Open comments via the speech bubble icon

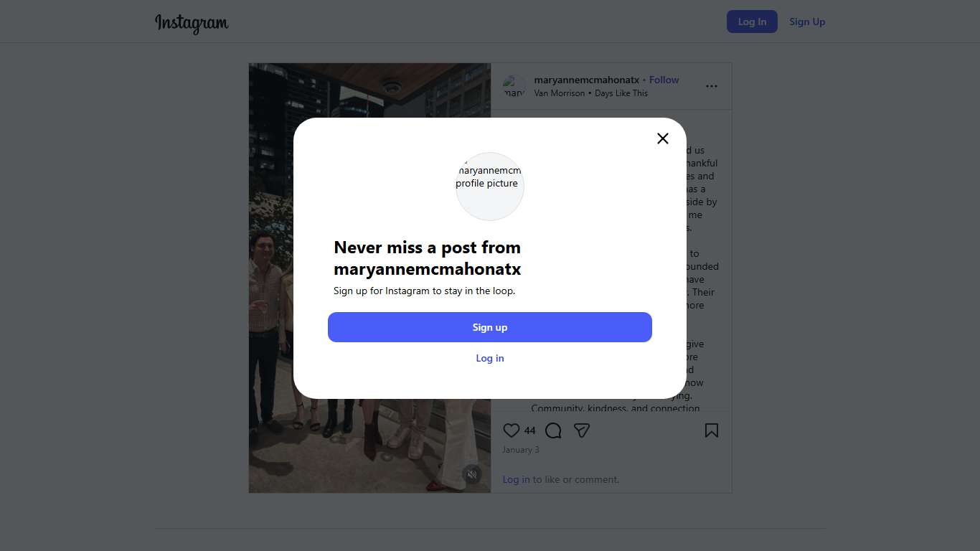pos(553,430)
